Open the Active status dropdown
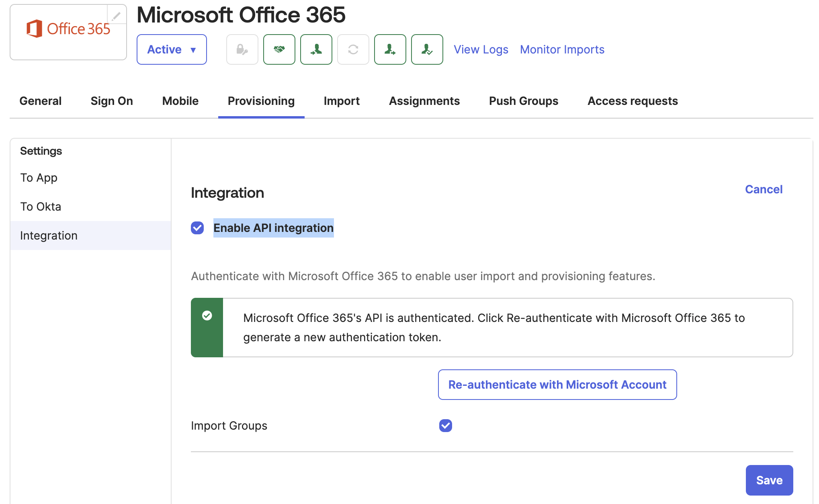 172,49
